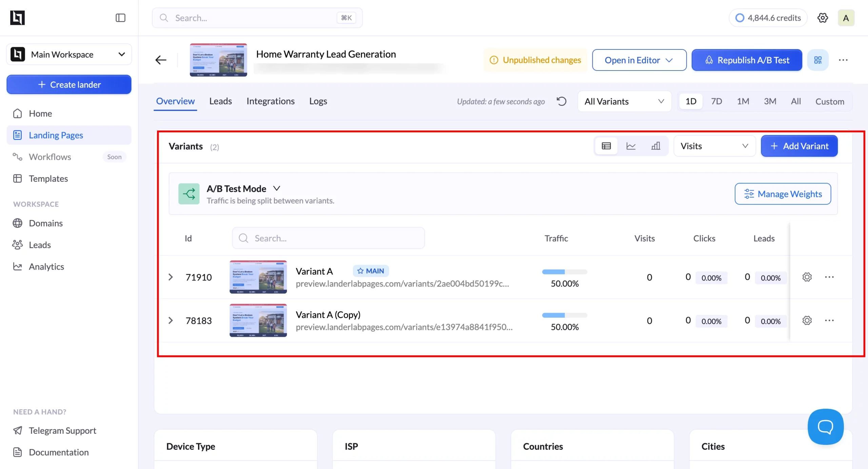Open the QR code button

click(818, 60)
